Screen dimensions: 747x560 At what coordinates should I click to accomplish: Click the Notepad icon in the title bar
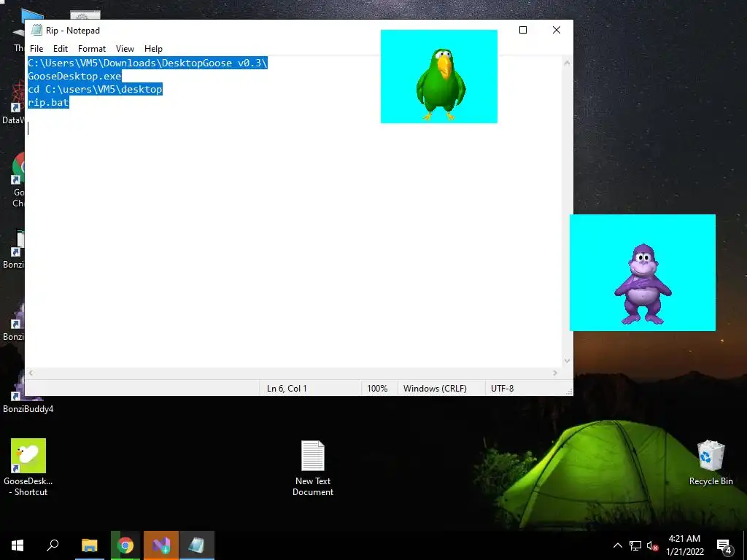[x=36, y=30]
